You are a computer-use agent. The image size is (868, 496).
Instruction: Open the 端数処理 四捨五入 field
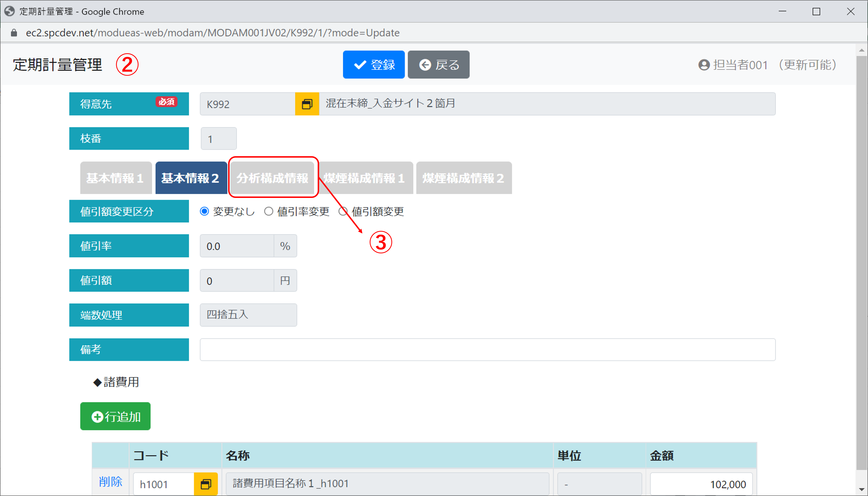(248, 315)
